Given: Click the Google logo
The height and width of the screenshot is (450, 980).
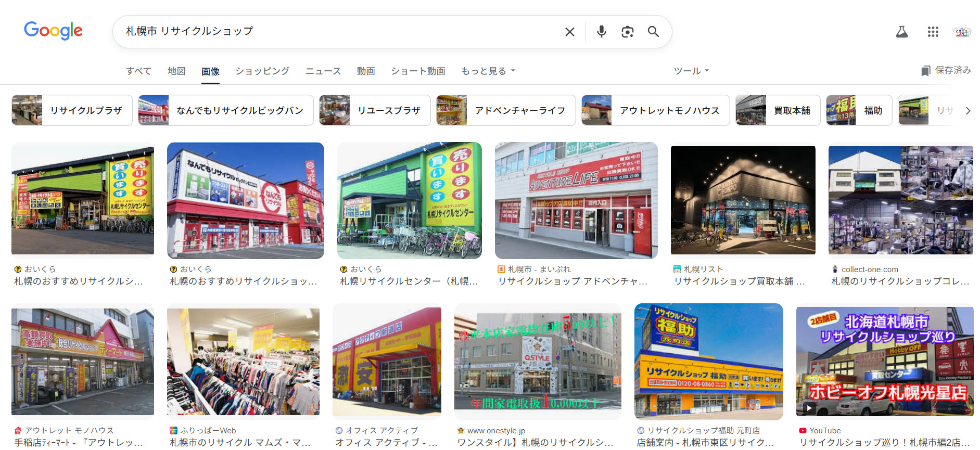Looking at the screenshot, I should tap(53, 31).
